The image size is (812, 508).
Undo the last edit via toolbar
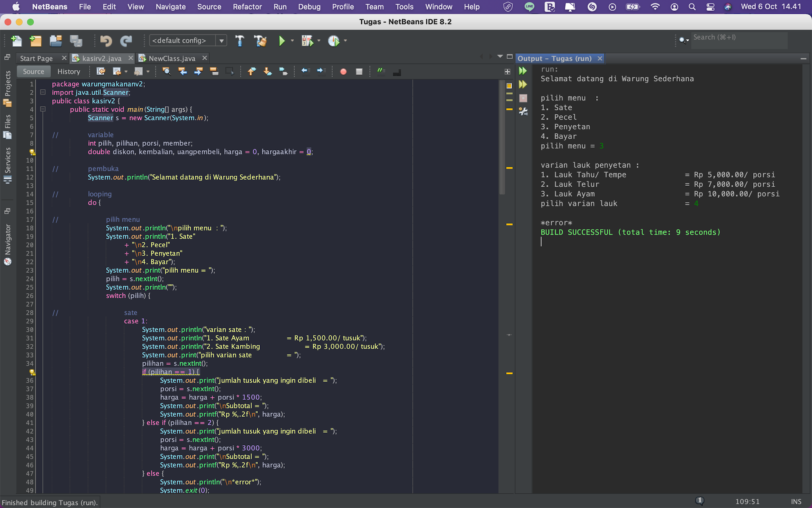[x=106, y=40]
